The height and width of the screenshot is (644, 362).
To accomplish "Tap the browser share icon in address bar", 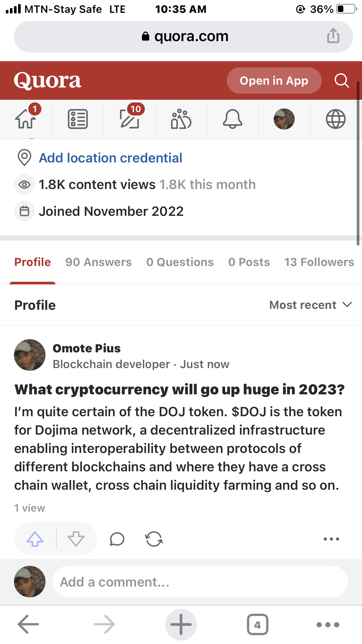I will [333, 36].
